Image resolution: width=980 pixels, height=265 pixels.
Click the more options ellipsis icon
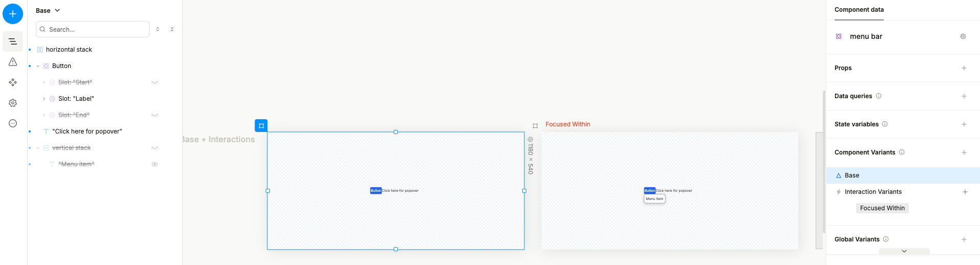coord(13,123)
